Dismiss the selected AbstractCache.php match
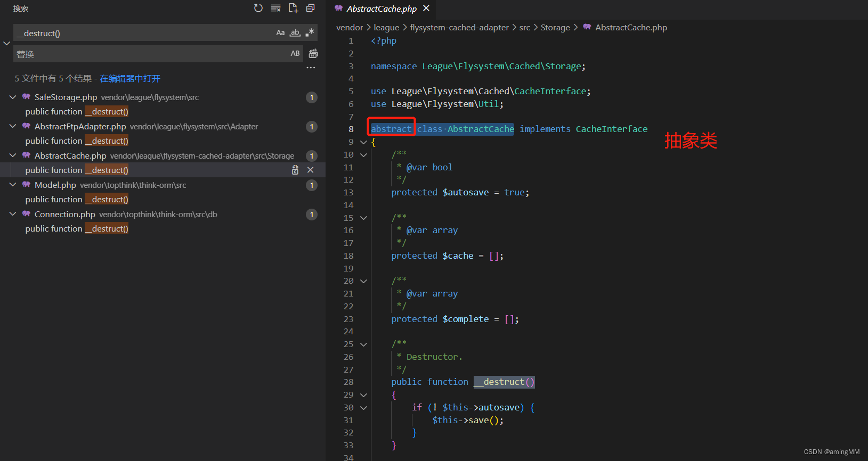868x461 pixels. tap(311, 170)
